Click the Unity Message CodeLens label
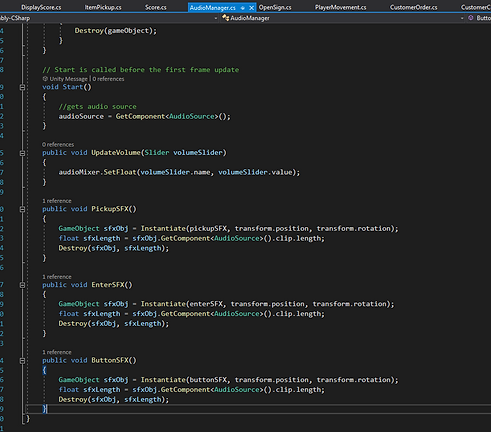491x432 pixels. tap(65, 79)
